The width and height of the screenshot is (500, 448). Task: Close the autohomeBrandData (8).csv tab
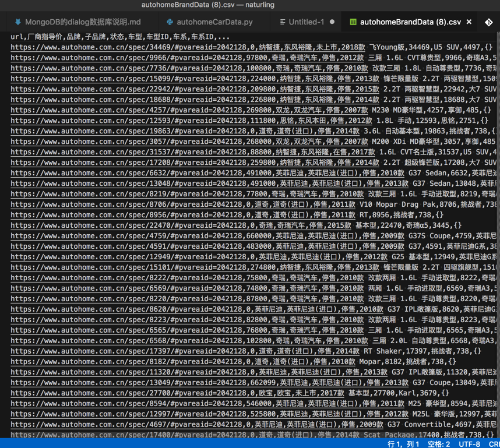point(469,22)
